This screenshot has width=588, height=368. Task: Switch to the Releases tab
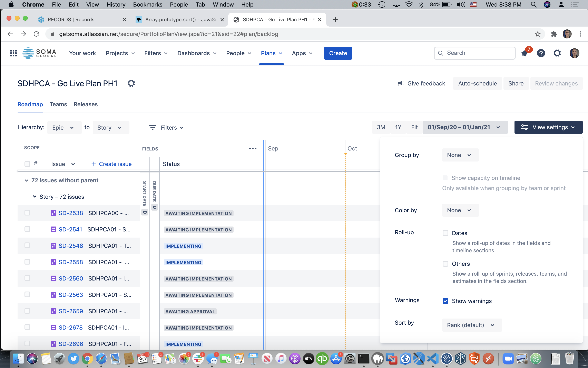click(86, 104)
